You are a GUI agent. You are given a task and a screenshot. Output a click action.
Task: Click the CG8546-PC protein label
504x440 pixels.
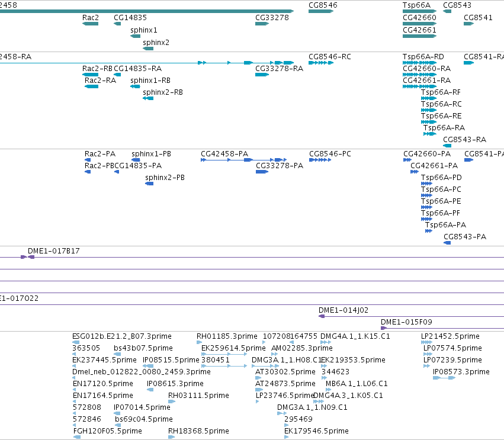coord(330,155)
